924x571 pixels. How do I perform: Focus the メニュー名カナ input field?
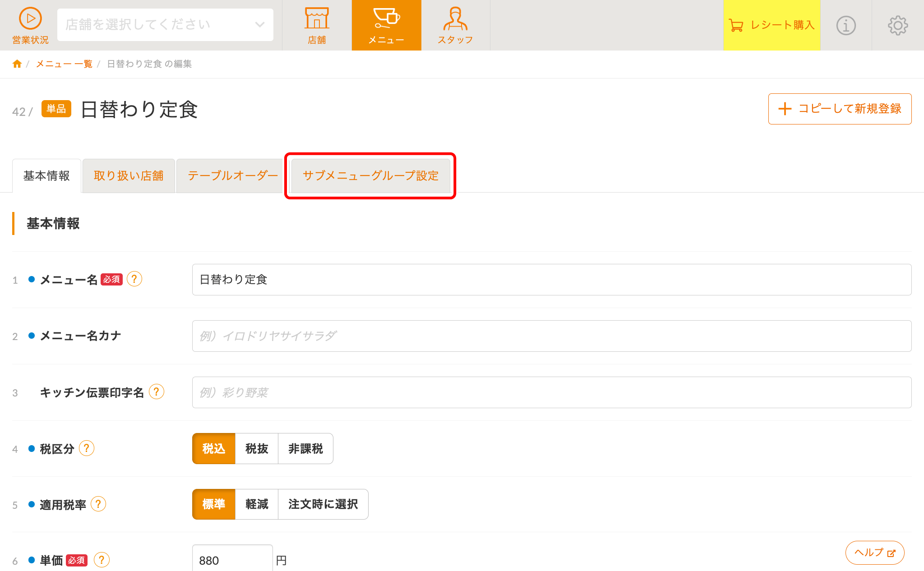coord(552,336)
